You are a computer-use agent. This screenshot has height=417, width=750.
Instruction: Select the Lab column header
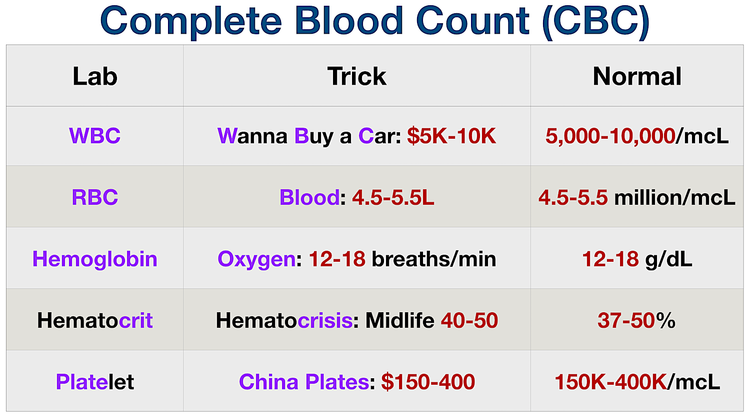point(95,76)
